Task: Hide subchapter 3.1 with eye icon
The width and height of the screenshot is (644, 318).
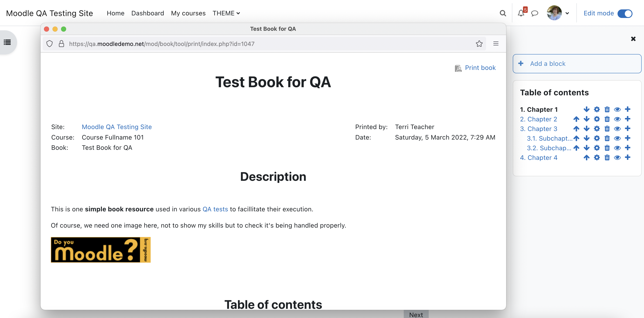Action: pyautogui.click(x=617, y=138)
